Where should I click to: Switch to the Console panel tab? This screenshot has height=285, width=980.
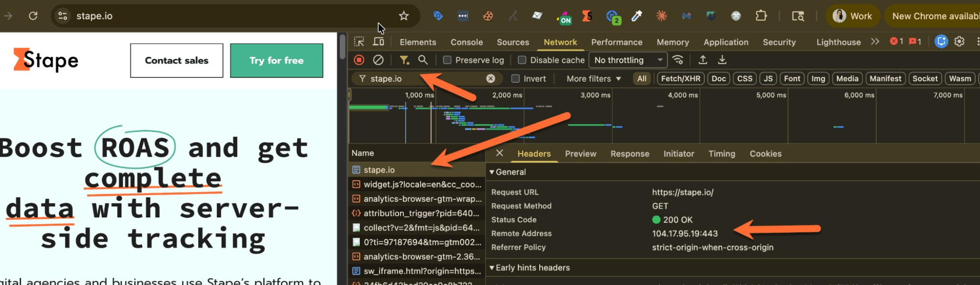click(467, 42)
